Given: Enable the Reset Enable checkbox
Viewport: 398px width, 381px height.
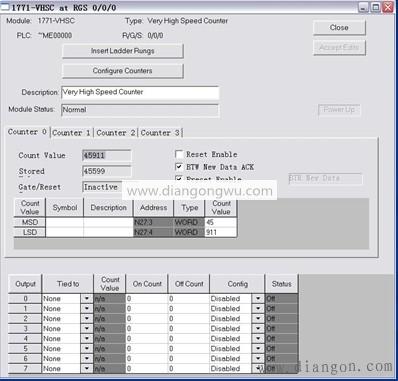Looking at the screenshot, I should click(179, 154).
